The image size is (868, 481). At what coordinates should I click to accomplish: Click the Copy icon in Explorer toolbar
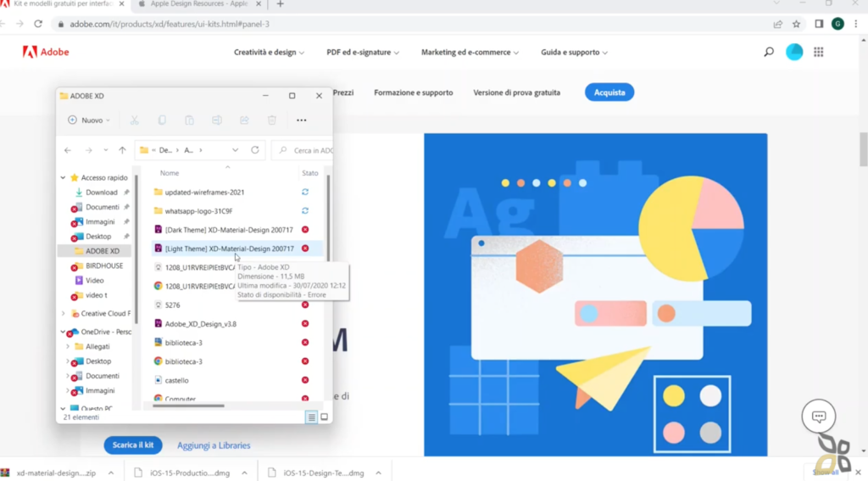[x=162, y=120]
